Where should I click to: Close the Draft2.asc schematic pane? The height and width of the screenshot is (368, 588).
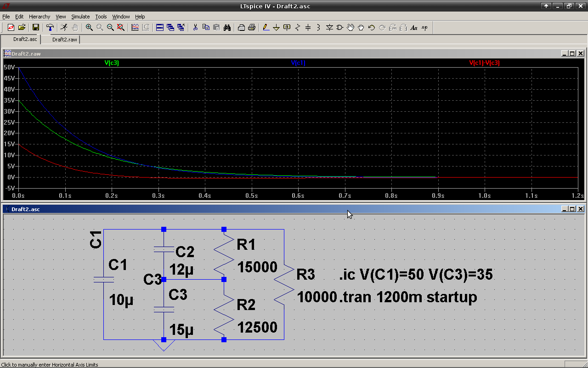point(581,209)
